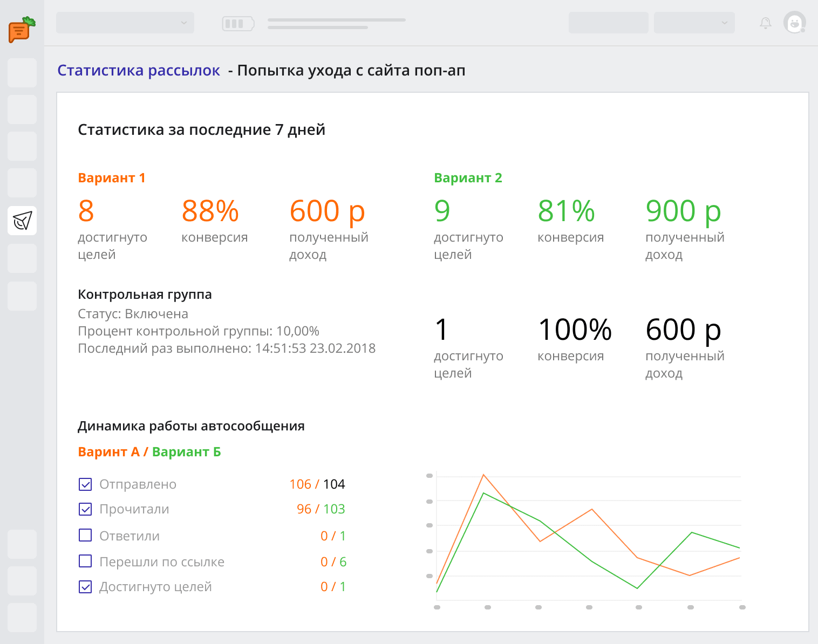Click the 96 / 103 read values

coord(321,509)
